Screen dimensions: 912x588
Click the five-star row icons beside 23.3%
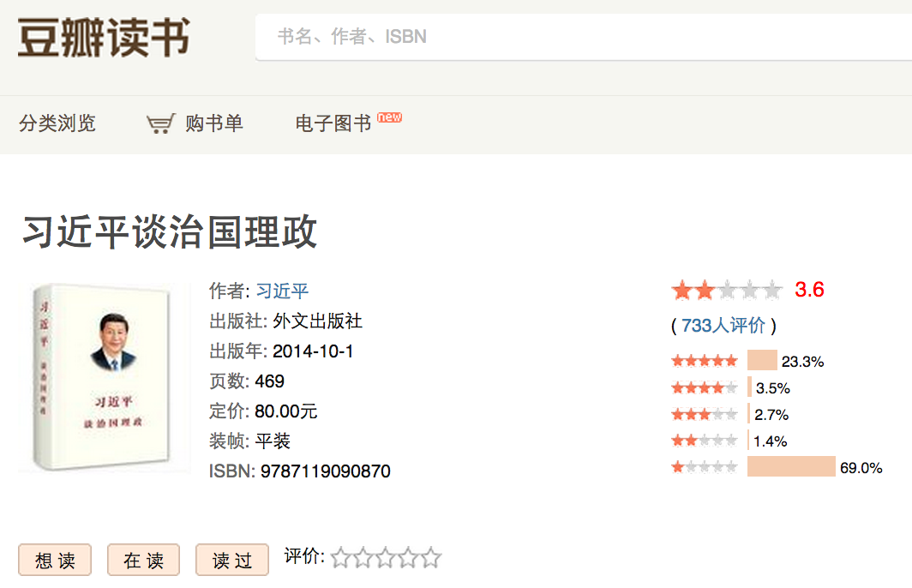(705, 361)
